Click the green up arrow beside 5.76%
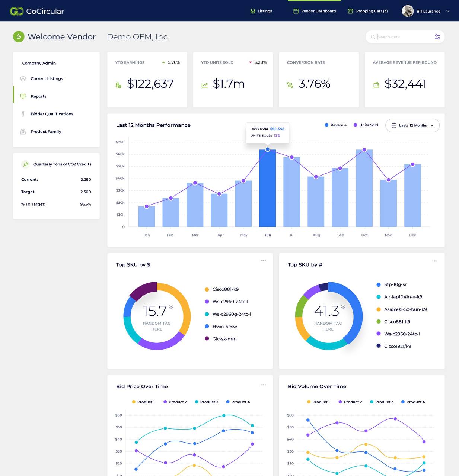The width and height of the screenshot is (459, 476). click(x=163, y=62)
